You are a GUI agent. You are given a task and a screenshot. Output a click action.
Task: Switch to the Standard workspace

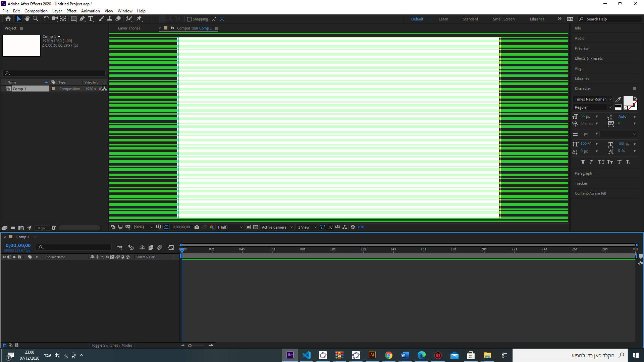(x=471, y=19)
